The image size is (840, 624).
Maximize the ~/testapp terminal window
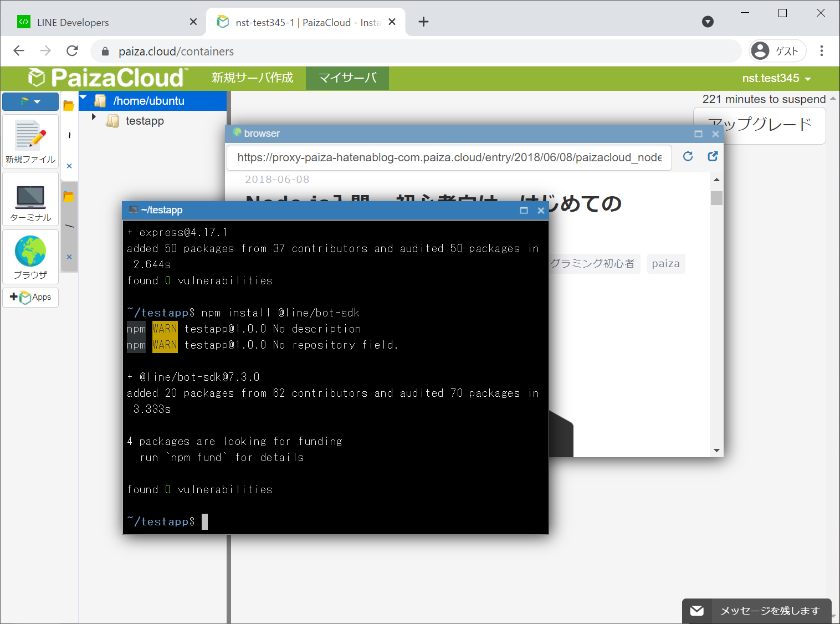pyautogui.click(x=524, y=210)
